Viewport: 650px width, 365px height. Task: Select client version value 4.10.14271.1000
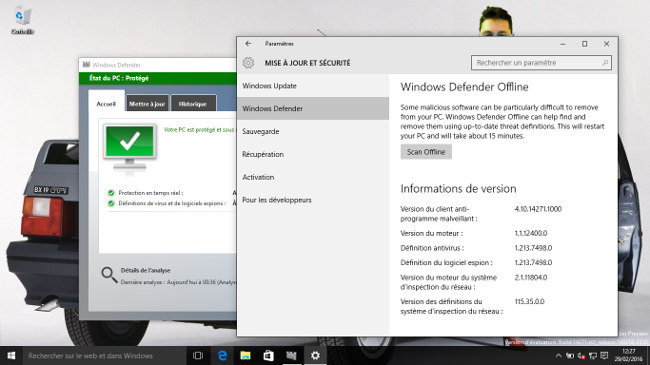tap(538, 209)
